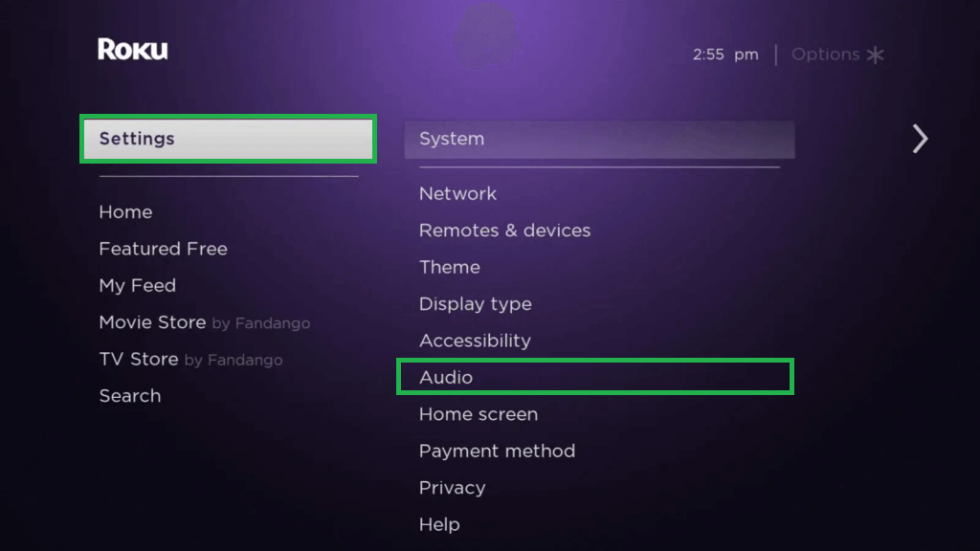Open Remotes & devices settings
This screenshot has height=551, width=980.
pyautogui.click(x=504, y=231)
